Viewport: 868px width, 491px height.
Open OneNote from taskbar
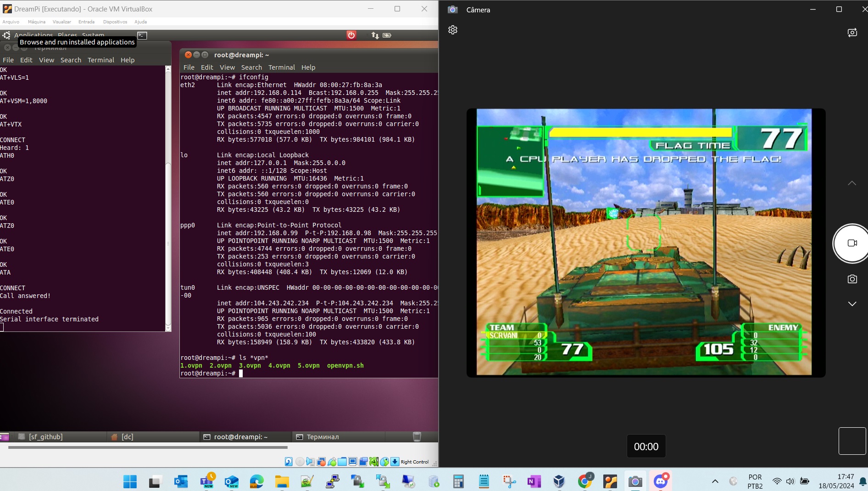pyautogui.click(x=534, y=481)
